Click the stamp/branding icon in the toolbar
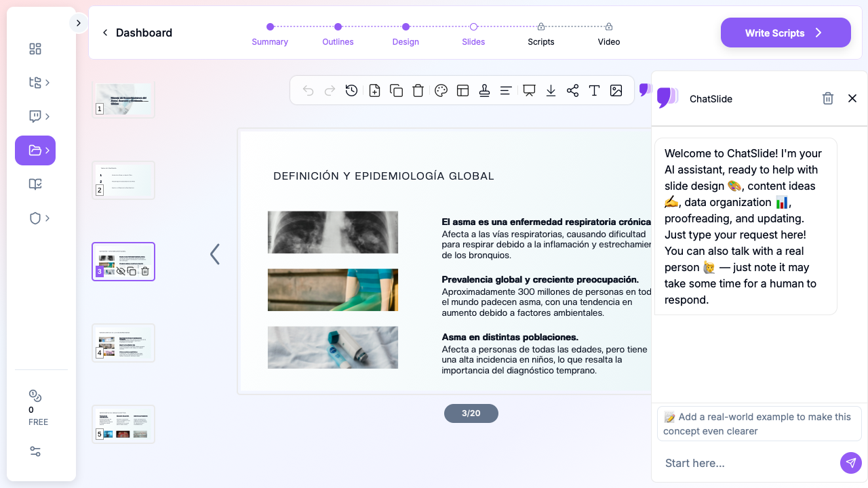The width and height of the screenshot is (868, 488). point(484,91)
